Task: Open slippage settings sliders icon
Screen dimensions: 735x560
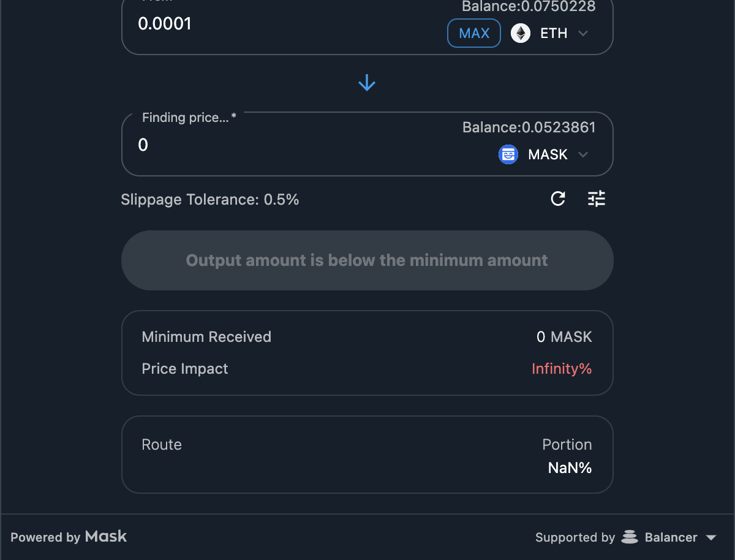Action: (596, 199)
